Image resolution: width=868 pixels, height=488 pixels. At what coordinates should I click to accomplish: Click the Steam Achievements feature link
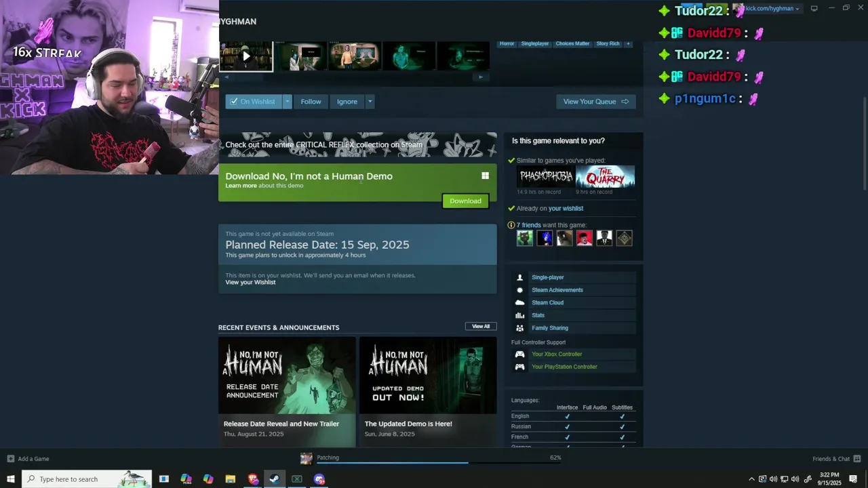(557, 290)
